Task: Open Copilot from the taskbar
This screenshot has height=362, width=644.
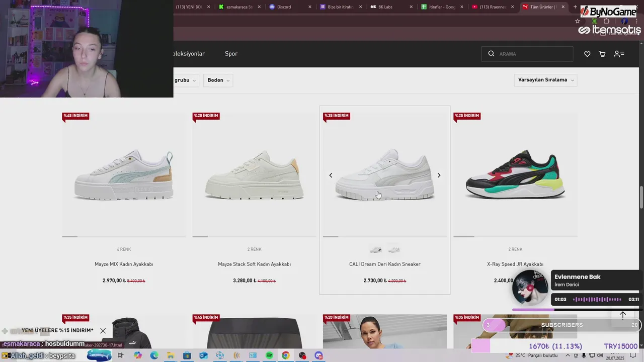Action: 138,355
